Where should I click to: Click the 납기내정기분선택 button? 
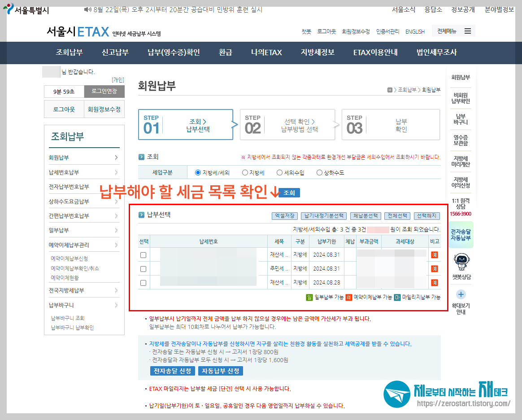[324, 216]
